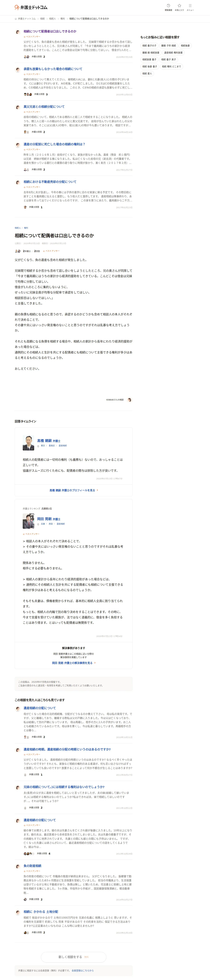This screenshot has width=210, height=980.
Task: Open 遺産の分配前に死亡した場合の相続の権利は？
Action: (54, 144)
